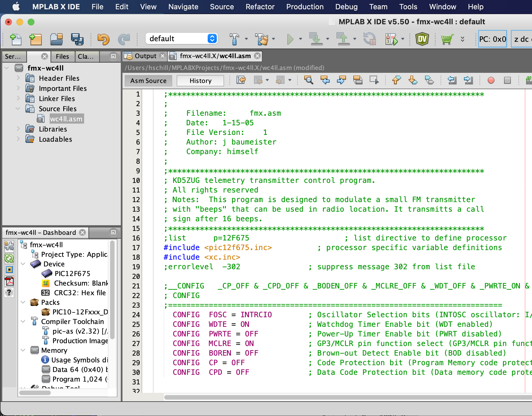
Task: Click the red macro record button
Action: click(x=491, y=80)
